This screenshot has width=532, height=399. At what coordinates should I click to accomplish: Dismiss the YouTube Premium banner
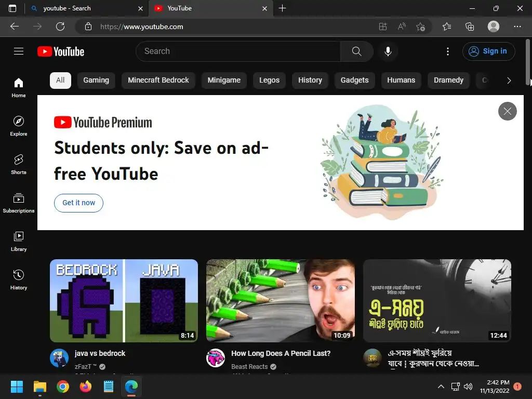point(507,111)
